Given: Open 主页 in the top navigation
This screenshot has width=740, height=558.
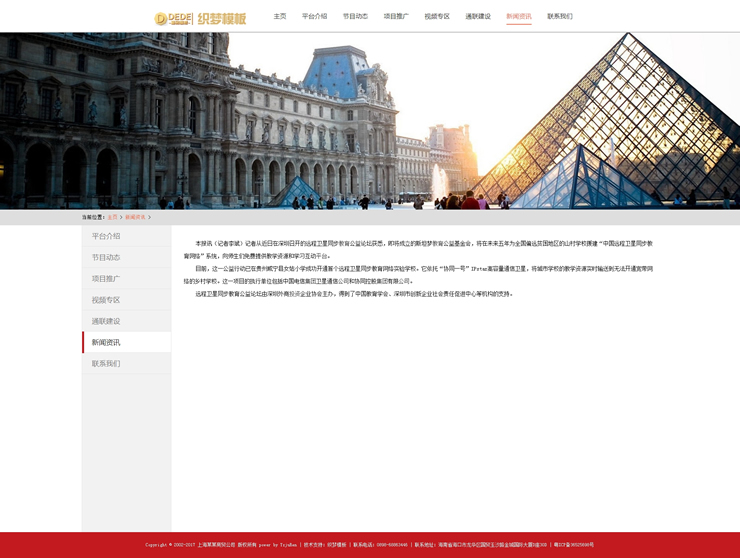Looking at the screenshot, I should (280, 17).
